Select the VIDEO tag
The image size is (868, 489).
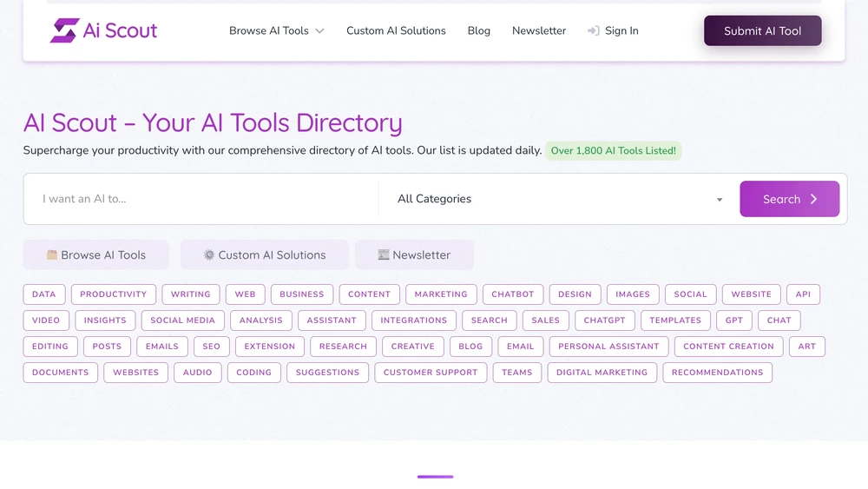click(46, 320)
